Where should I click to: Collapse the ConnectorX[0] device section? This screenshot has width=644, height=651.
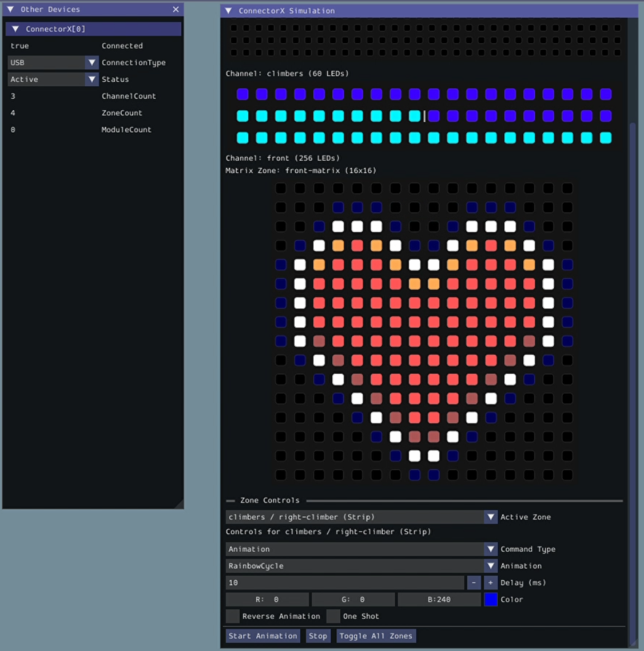point(16,28)
